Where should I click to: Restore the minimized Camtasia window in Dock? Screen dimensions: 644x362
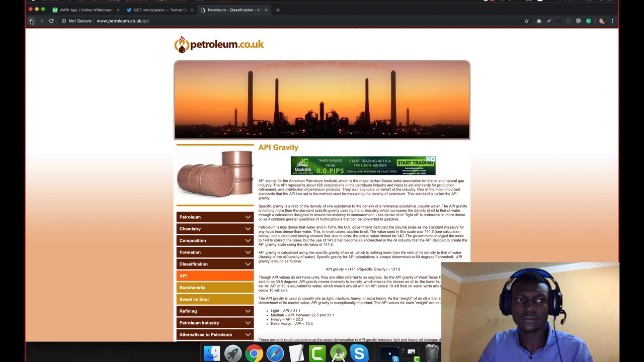click(411, 354)
